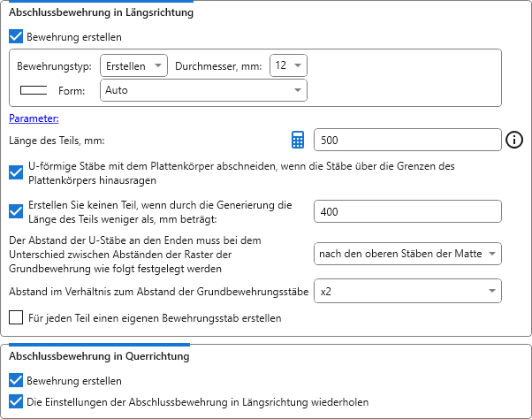
Task: Expand the 'x2' spacing ratio dropdown
Action: pyautogui.click(x=407, y=291)
